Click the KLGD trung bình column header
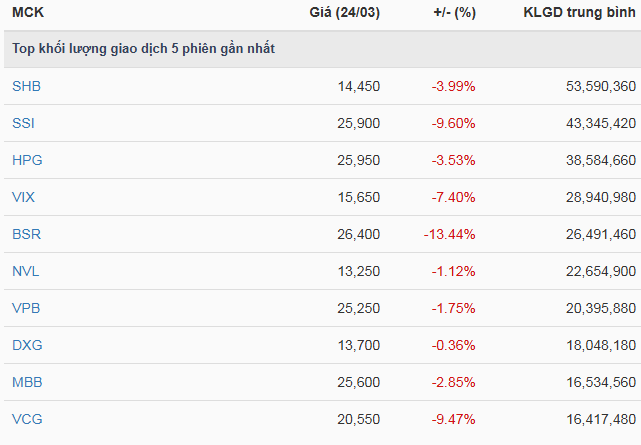Screen dimensions: 641x445 pos(579,13)
